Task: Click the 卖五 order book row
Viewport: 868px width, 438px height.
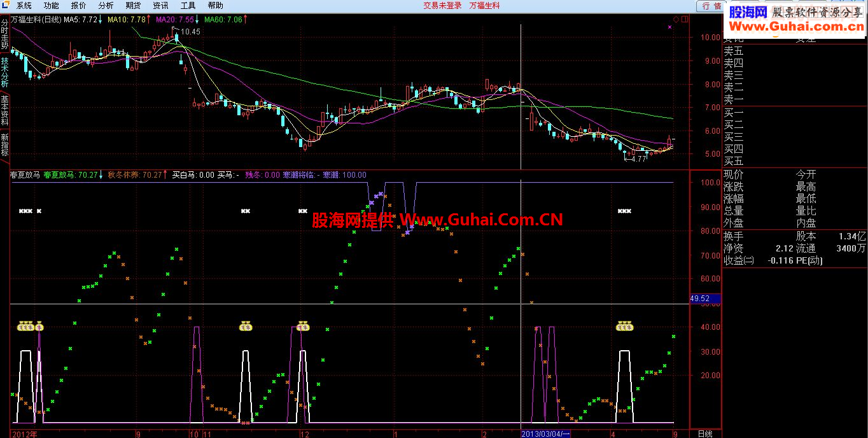Action: (x=795, y=50)
